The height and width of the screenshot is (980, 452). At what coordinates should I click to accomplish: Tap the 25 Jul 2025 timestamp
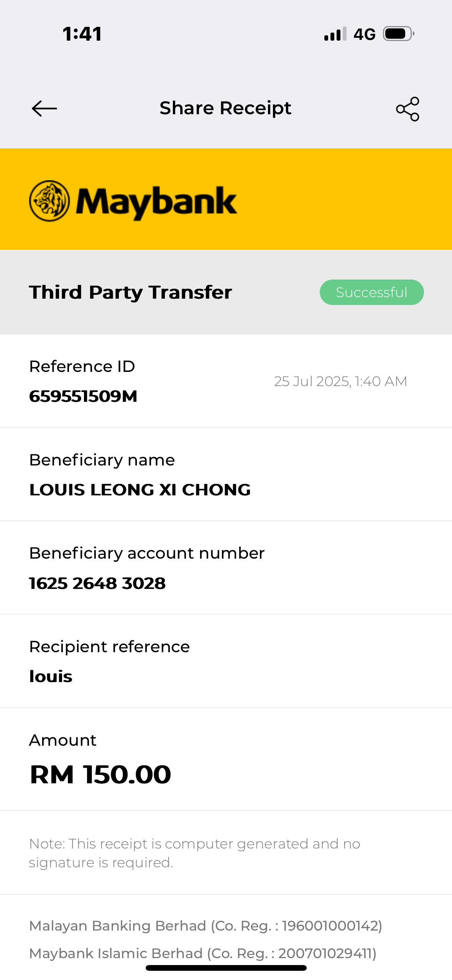[340, 381]
